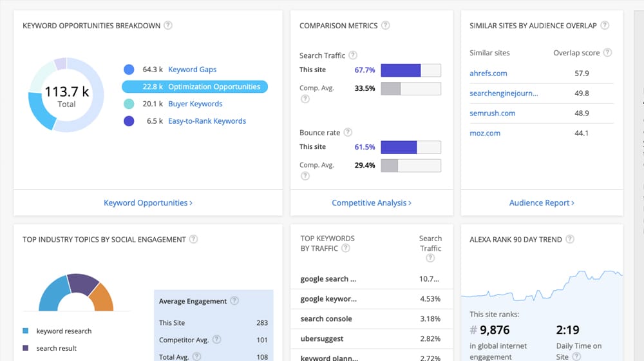Select the highlighted Optimization Opportunities entry
This screenshot has height=361, width=644.
214,87
